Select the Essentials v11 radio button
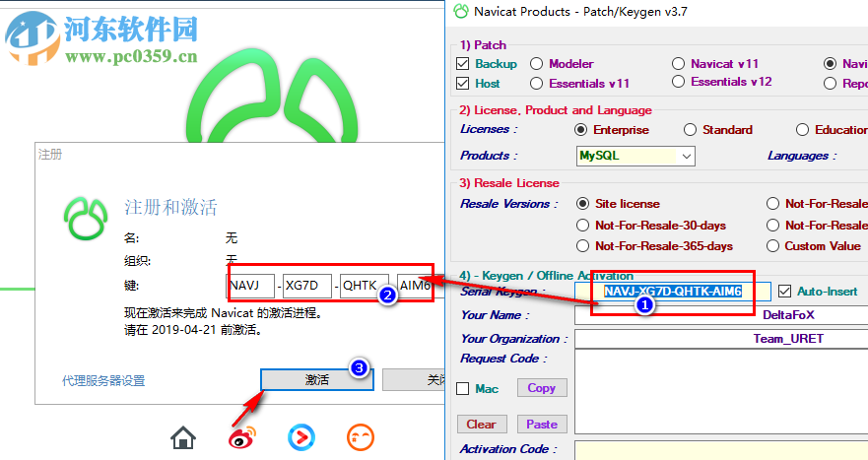 (x=536, y=84)
